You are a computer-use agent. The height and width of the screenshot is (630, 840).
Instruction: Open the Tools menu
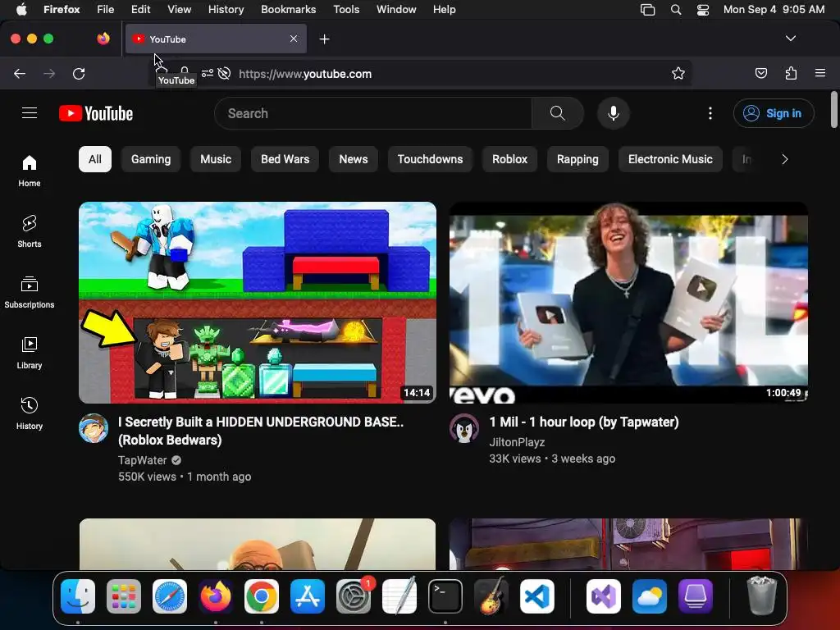pos(346,9)
